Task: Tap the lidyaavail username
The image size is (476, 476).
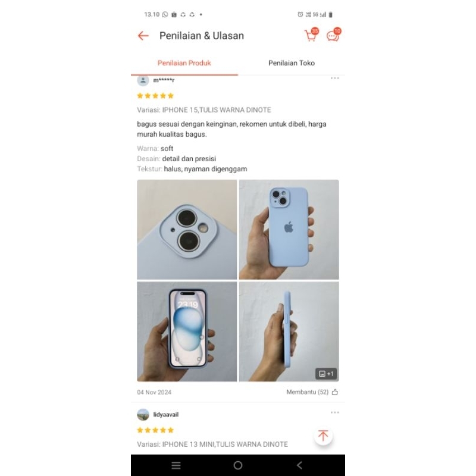Action: tap(166, 414)
